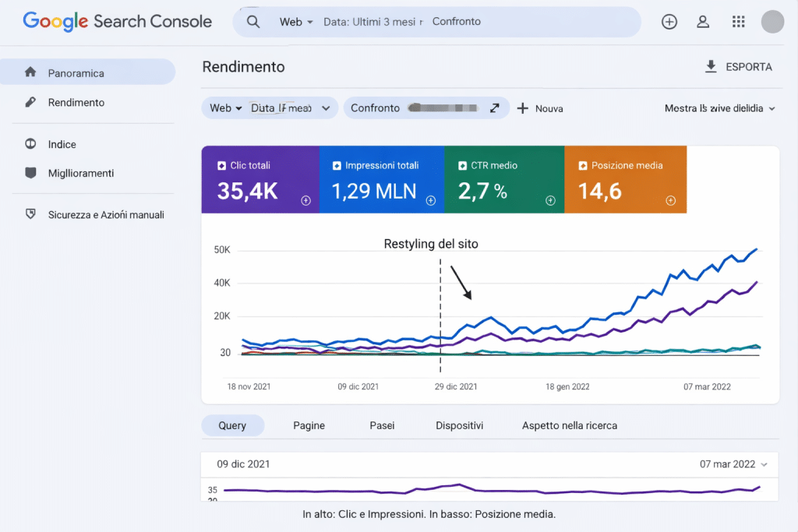
Task: Click the Clic totali value 35,4K
Action: 247,192
